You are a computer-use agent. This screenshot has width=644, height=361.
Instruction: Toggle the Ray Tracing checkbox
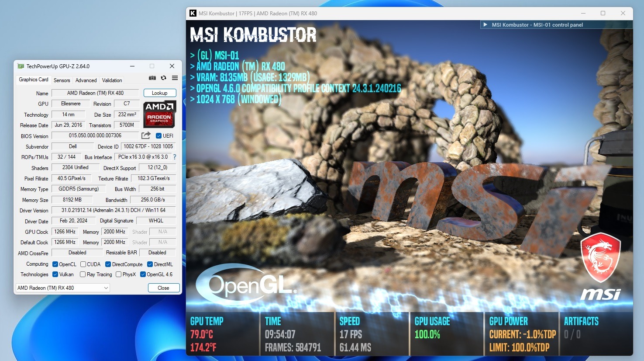tap(83, 274)
